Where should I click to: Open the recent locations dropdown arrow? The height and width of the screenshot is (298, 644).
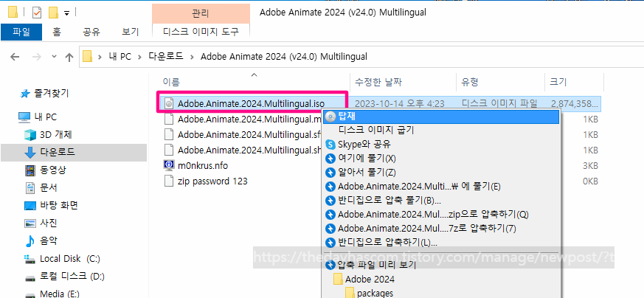54,57
